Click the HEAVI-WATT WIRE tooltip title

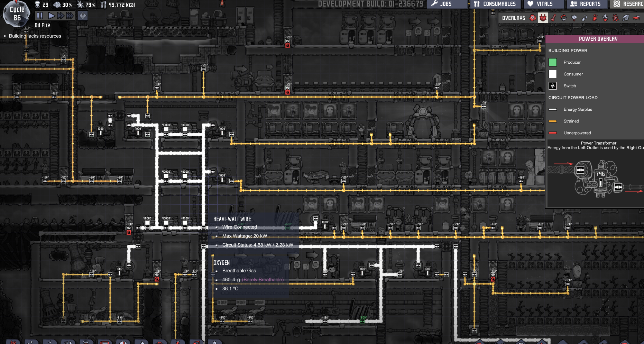tap(232, 219)
